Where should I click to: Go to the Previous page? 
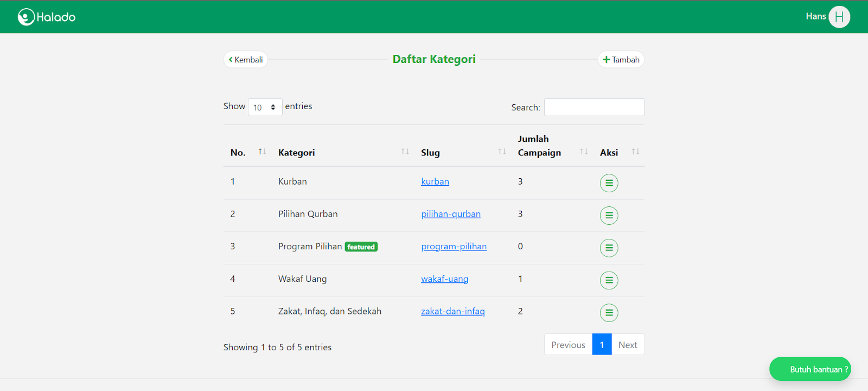(x=568, y=345)
